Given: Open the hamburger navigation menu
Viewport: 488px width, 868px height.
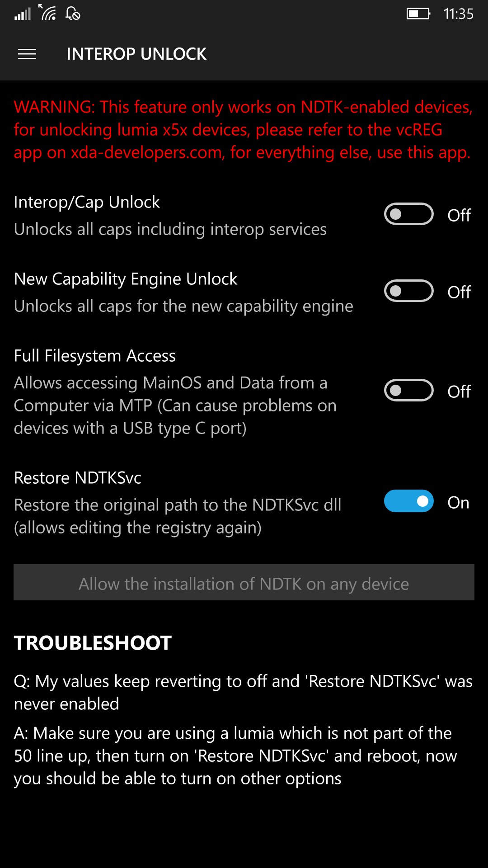Looking at the screenshot, I should click(x=27, y=54).
